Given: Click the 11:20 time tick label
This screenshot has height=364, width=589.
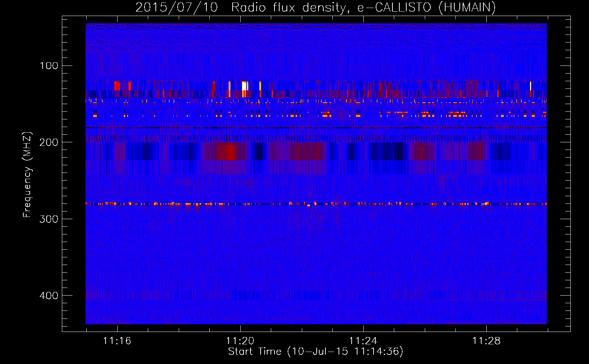Looking at the screenshot, I should 240,341.
